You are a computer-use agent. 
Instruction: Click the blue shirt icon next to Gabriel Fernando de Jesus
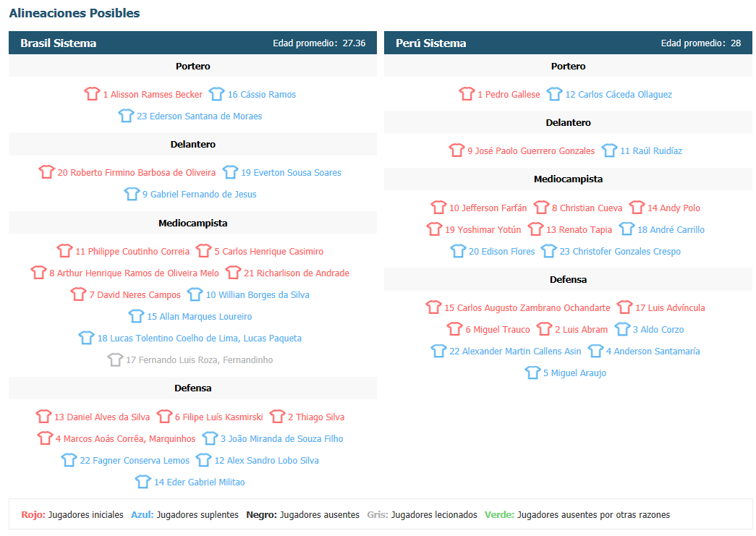(x=132, y=193)
